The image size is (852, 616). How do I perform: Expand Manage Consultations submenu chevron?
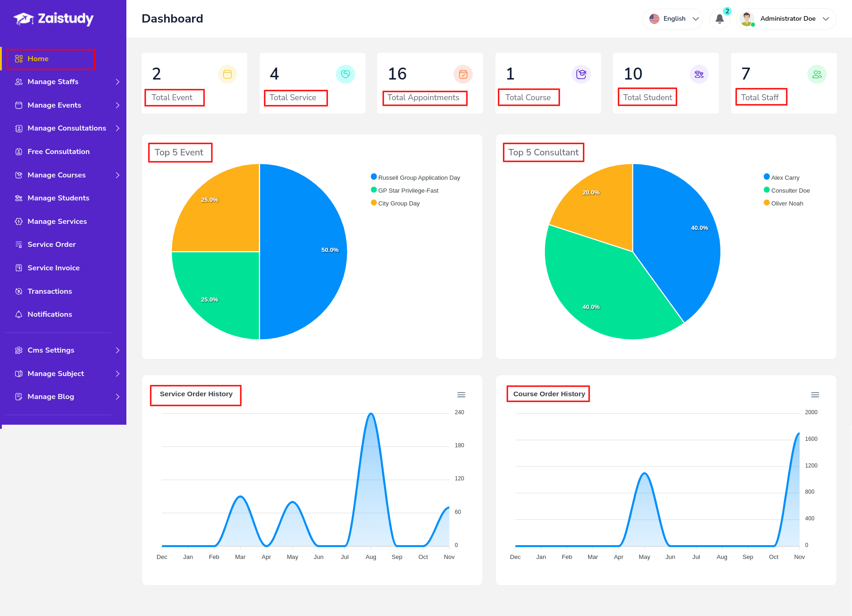(x=118, y=128)
